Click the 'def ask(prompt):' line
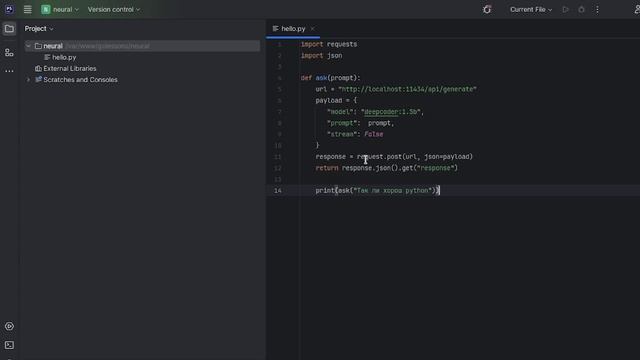The image size is (640, 360). 331,78
